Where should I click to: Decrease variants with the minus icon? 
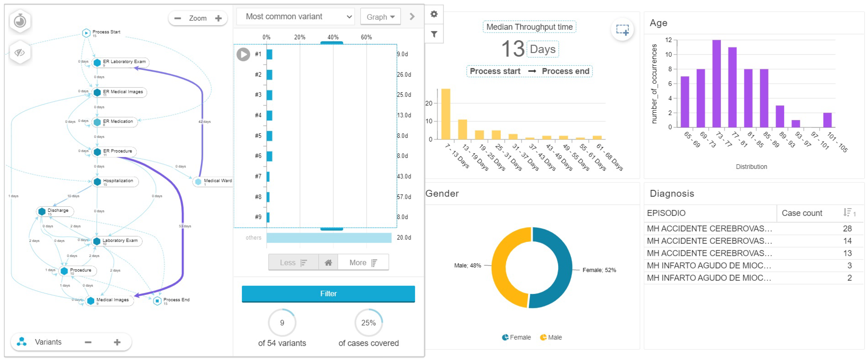(88, 342)
